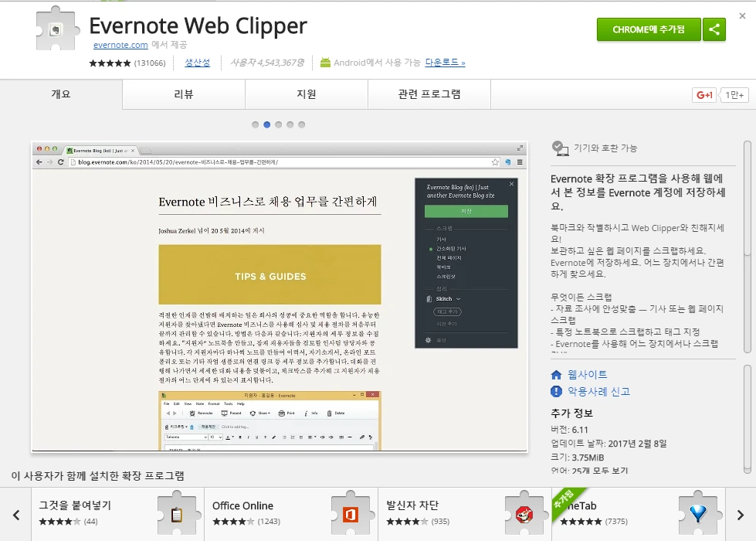Image resolution: width=756 pixels, height=541 pixels.
Task: Click the Evernote blog screenshot preview
Action: point(280,297)
